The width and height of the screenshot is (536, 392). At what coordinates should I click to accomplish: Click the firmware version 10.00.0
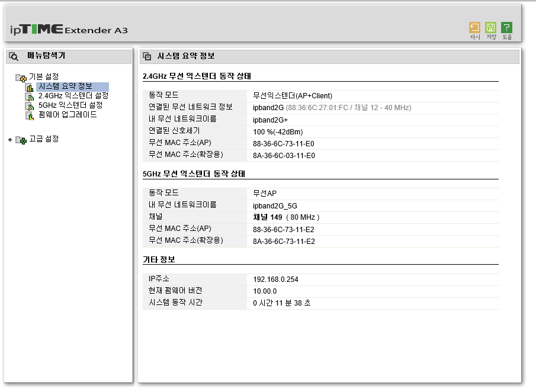(x=265, y=291)
